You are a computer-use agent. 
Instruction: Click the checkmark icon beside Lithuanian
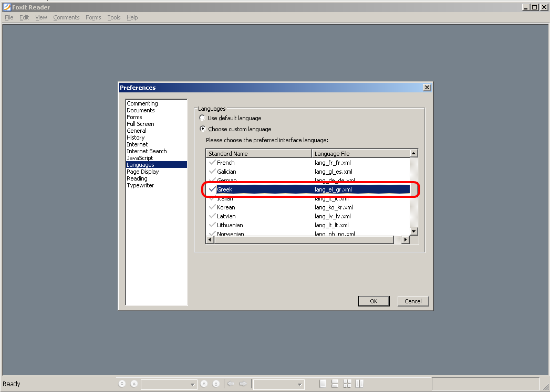point(212,225)
